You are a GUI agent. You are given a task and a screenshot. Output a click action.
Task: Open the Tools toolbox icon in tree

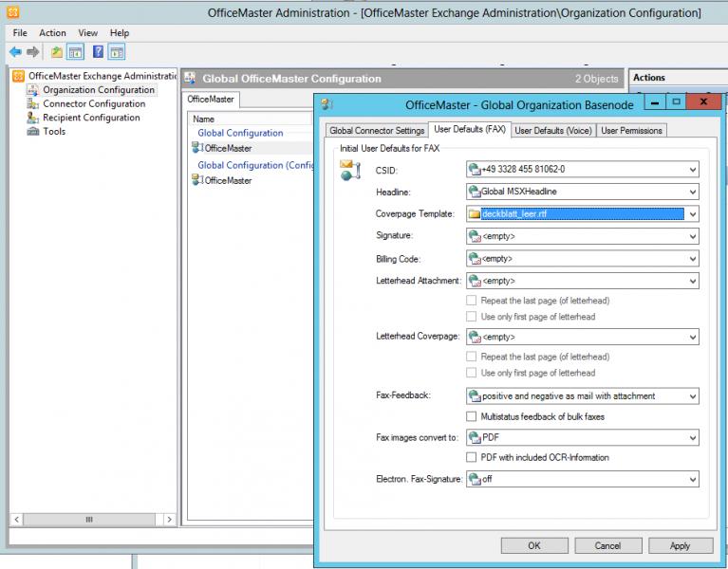(34, 132)
